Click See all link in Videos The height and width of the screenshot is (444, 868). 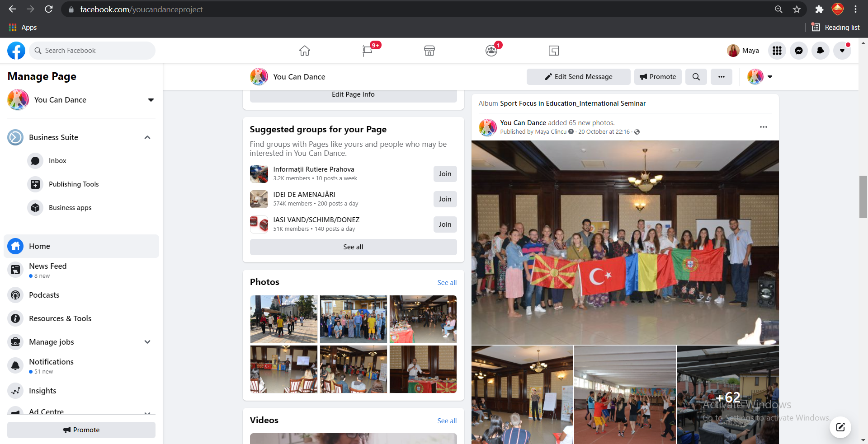[447, 421]
